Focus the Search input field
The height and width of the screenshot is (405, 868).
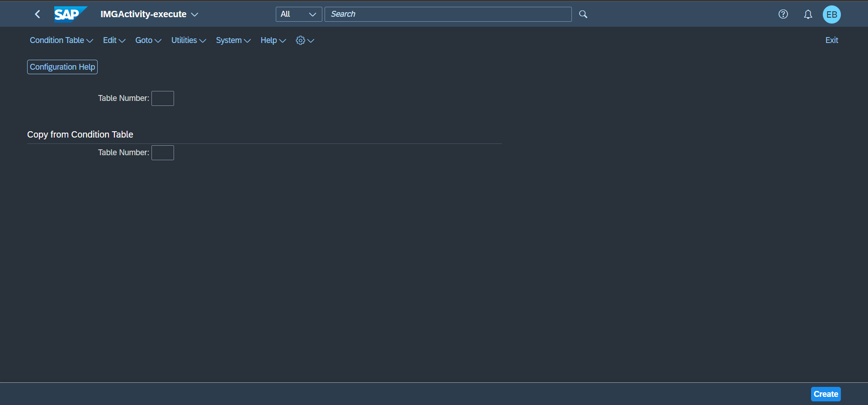(448, 14)
